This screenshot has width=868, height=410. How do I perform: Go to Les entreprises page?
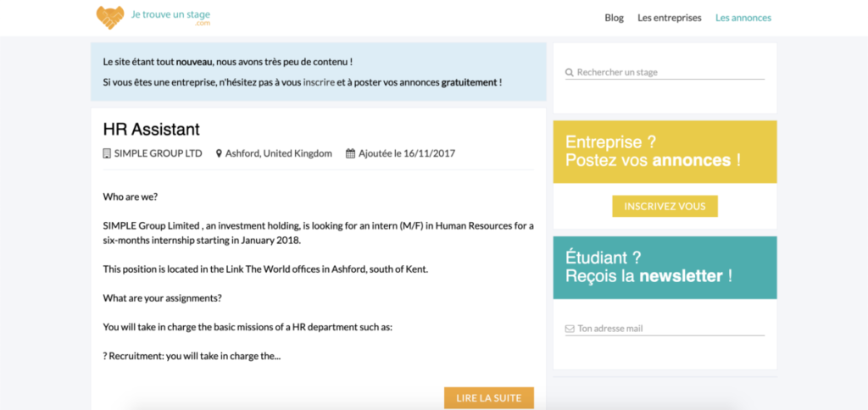click(670, 18)
